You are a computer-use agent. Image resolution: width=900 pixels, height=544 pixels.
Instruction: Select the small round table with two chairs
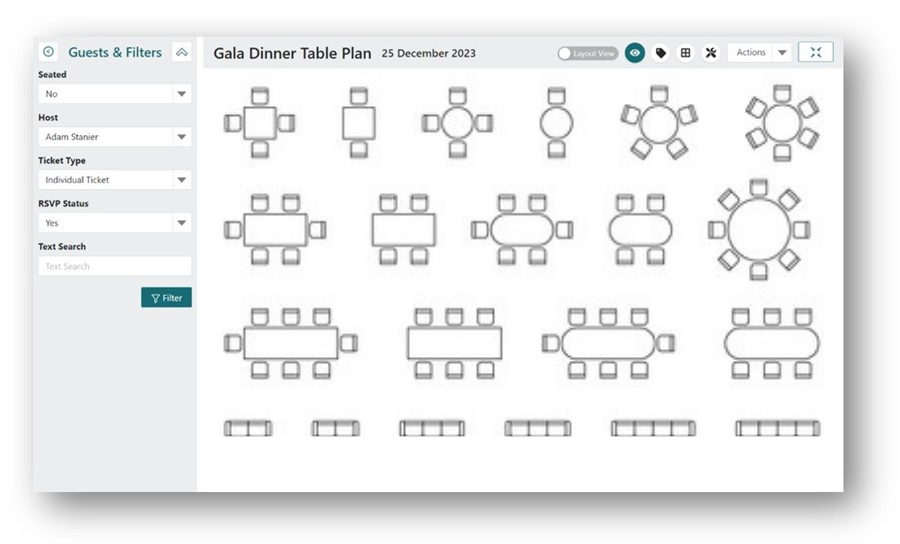(x=556, y=123)
